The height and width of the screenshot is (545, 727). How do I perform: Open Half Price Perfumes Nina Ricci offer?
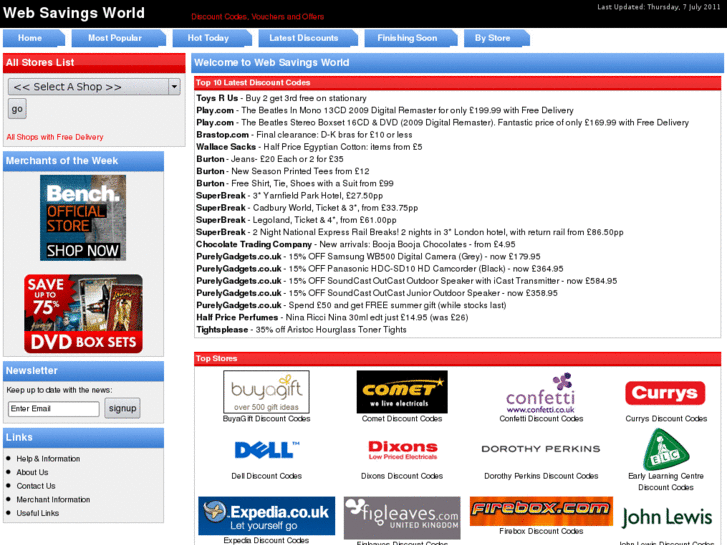click(332, 318)
